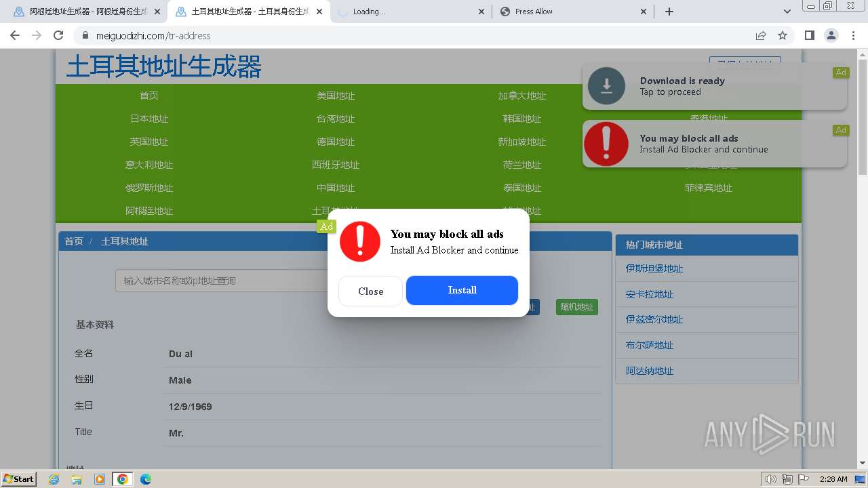Screen dimensions: 868x488
Task: Click the city name or IP search field
Action: 222,281
